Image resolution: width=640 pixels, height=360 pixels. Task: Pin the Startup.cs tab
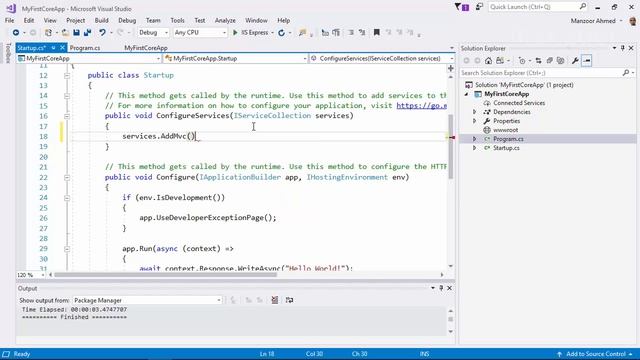pos(53,48)
